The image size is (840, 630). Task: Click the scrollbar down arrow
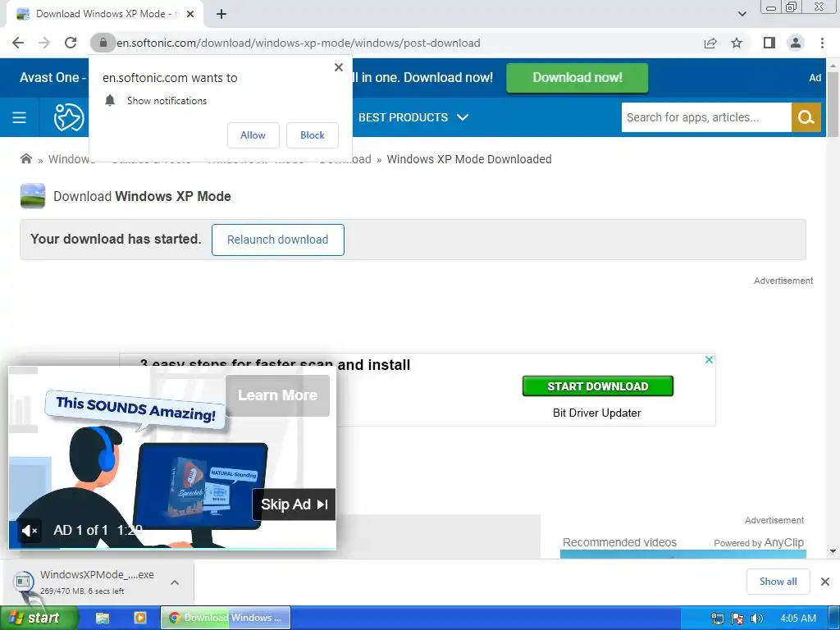[x=833, y=550]
